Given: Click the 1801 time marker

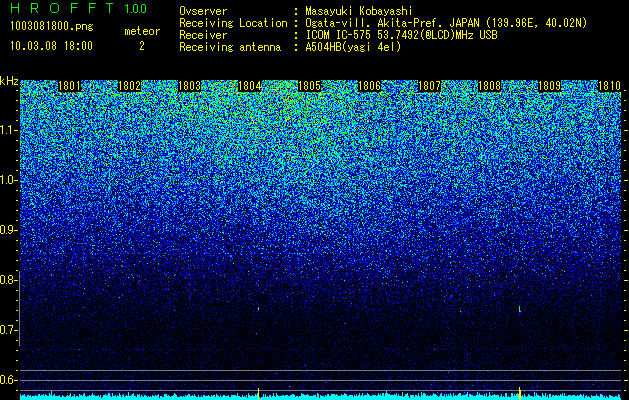Looking at the screenshot, I should 69,86.
